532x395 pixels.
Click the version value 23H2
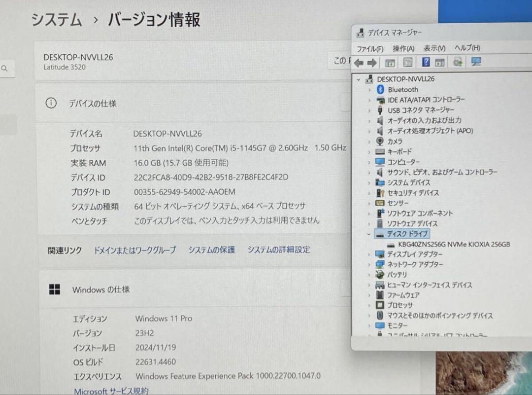point(144,333)
